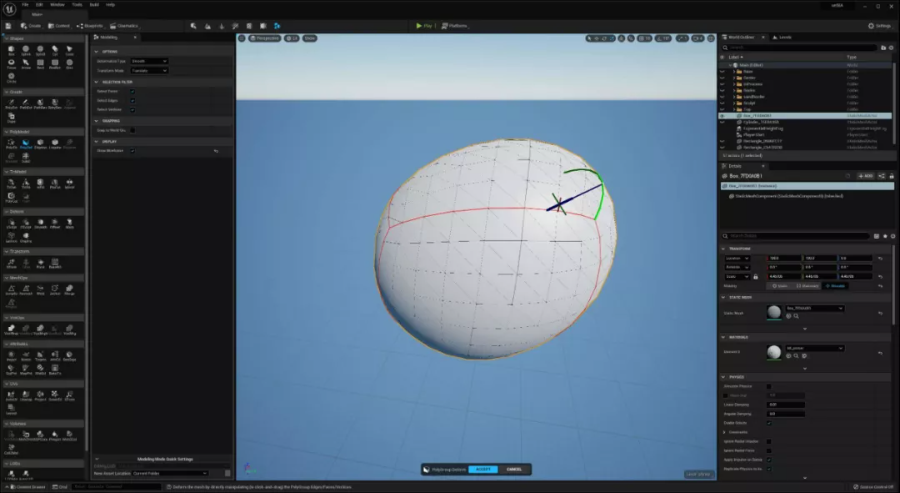900x493 pixels.
Task: Lock the details panel with padlock icon
Action: click(x=891, y=176)
